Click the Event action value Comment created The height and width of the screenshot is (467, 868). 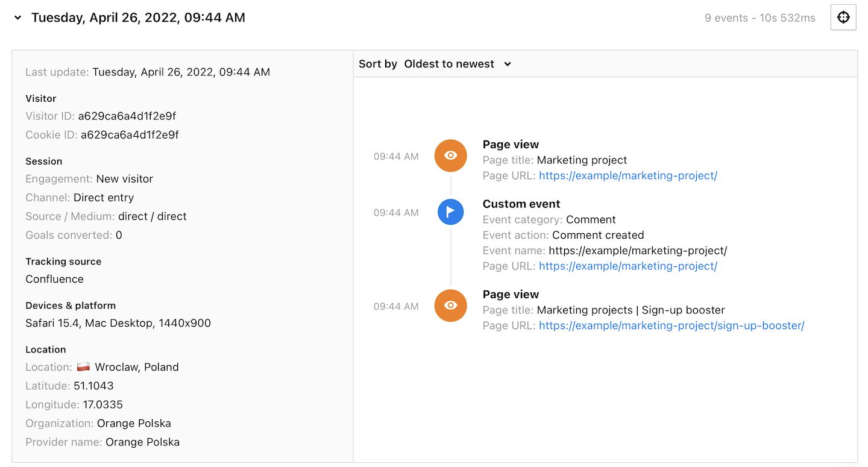tap(598, 235)
